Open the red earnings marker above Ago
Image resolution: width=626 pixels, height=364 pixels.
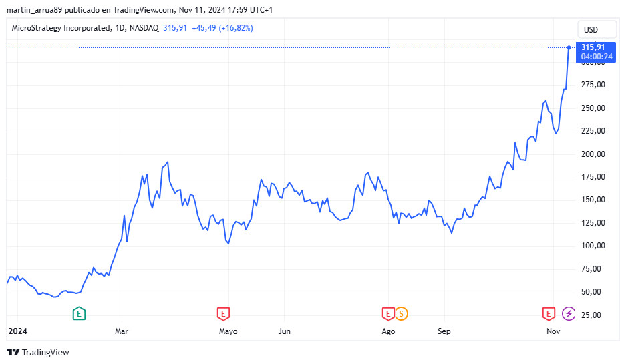click(x=387, y=313)
